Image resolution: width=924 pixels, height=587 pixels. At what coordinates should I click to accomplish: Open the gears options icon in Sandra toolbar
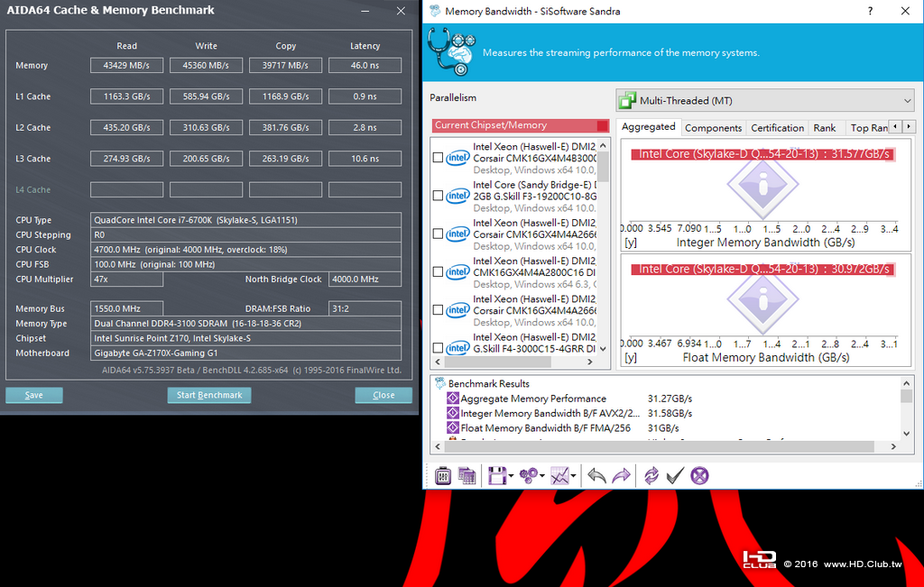(x=528, y=476)
